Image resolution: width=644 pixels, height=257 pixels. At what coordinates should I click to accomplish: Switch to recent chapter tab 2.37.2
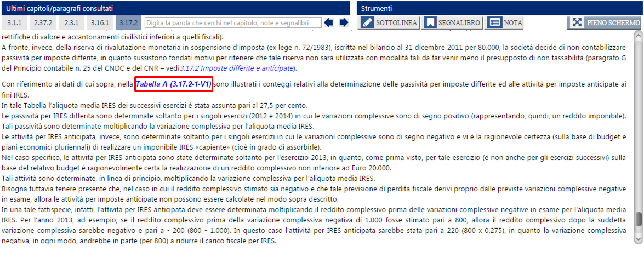(x=42, y=22)
